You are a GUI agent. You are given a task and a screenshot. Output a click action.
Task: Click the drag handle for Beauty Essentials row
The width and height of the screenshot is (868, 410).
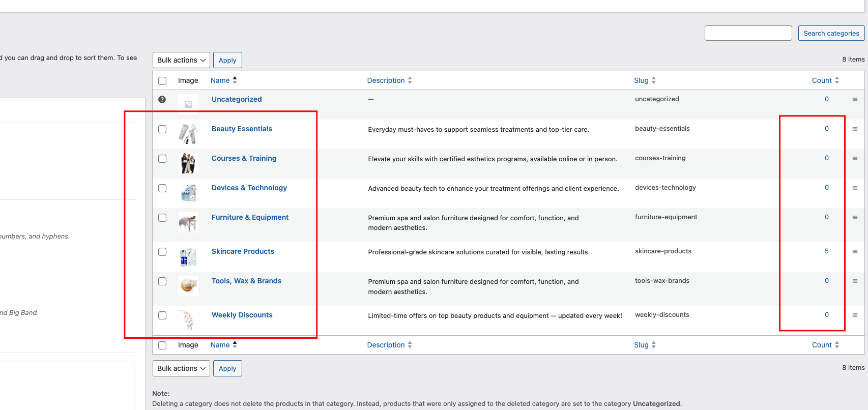point(855,129)
